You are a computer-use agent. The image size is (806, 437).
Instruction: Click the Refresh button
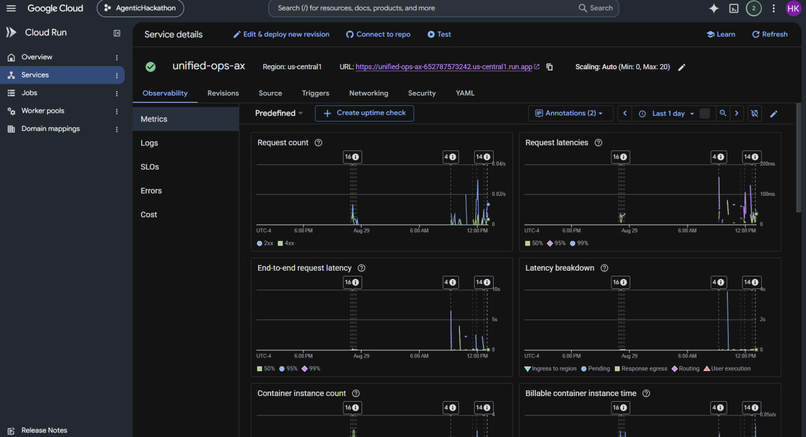click(x=770, y=34)
